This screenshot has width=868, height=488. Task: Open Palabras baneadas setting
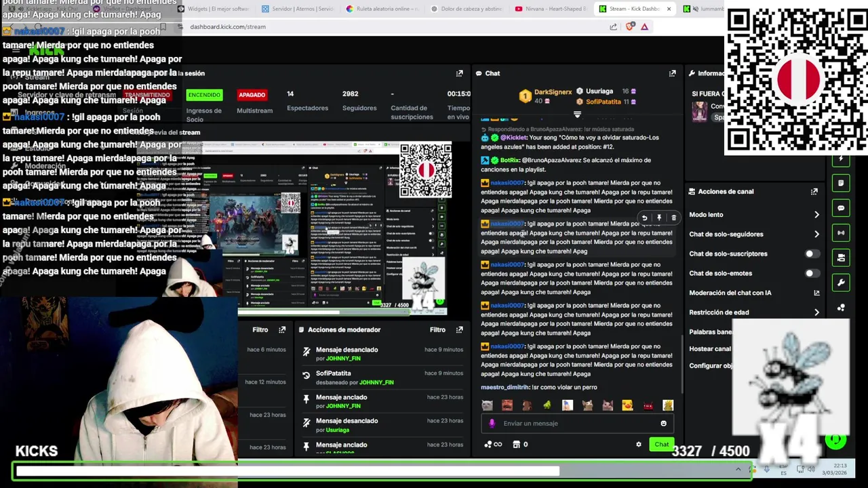(710, 332)
